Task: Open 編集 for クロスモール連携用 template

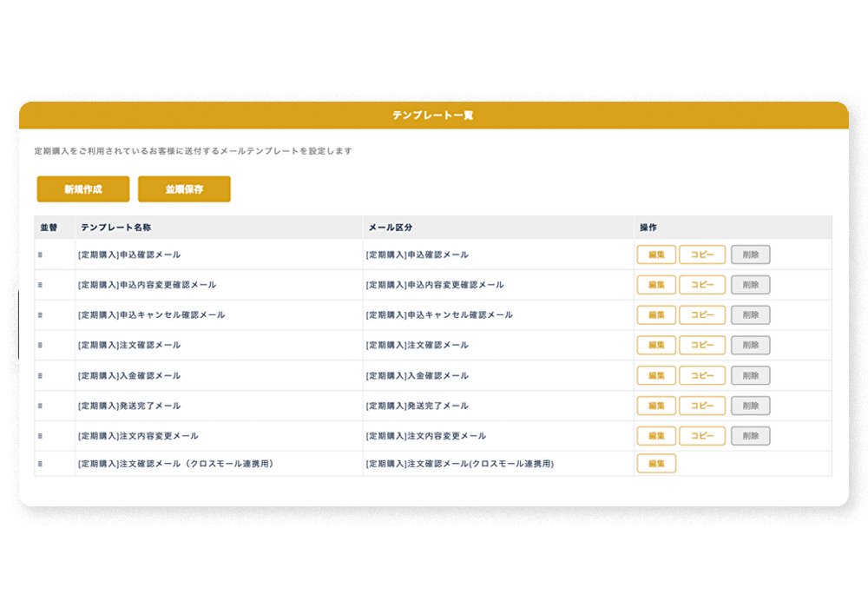Action: [x=656, y=464]
